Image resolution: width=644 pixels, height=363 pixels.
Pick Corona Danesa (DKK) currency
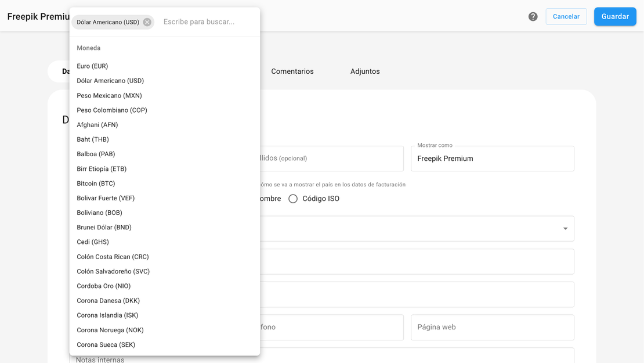(108, 301)
